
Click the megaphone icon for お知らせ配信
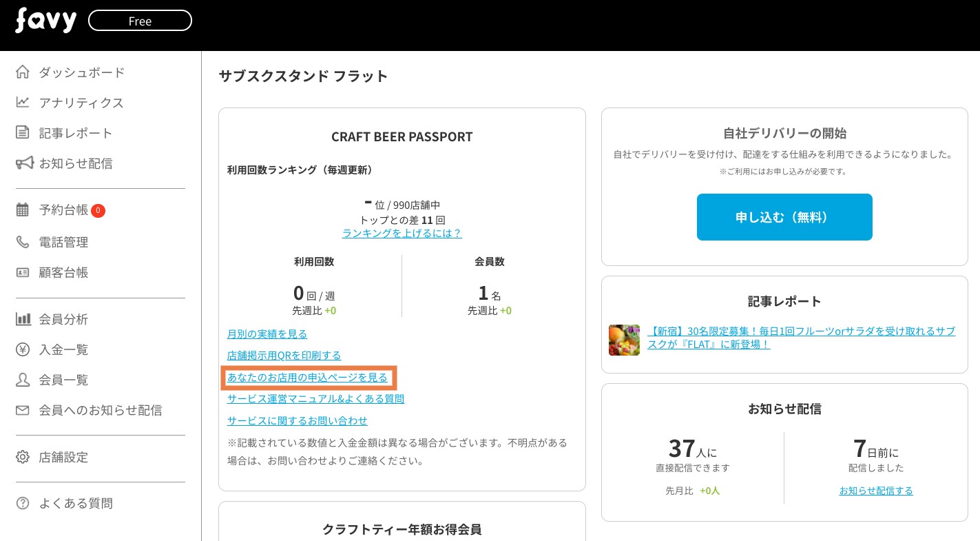pyautogui.click(x=24, y=163)
